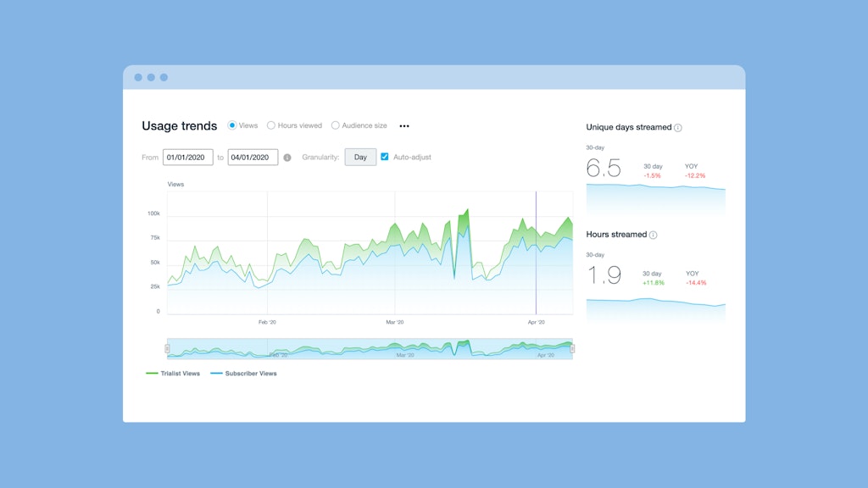The height and width of the screenshot is (488, 868).
Task: Uncheck the Auto-adjust checkbox
Action: (x=385, y=157)
